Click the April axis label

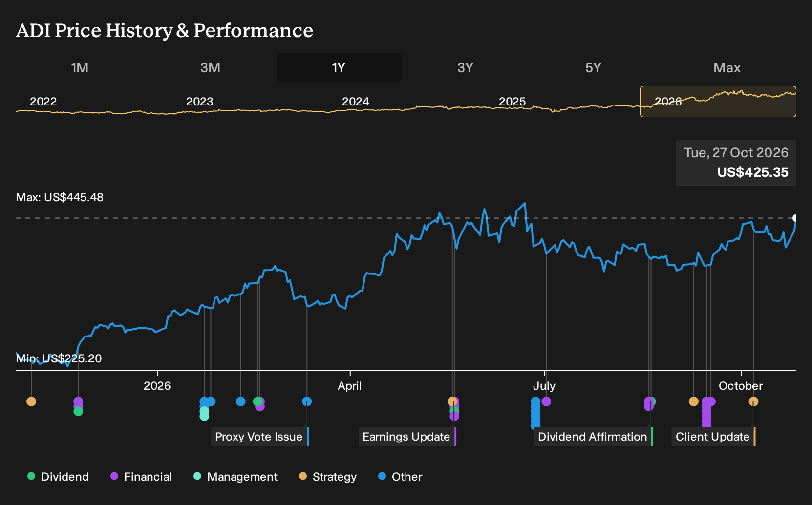[350, 386]
